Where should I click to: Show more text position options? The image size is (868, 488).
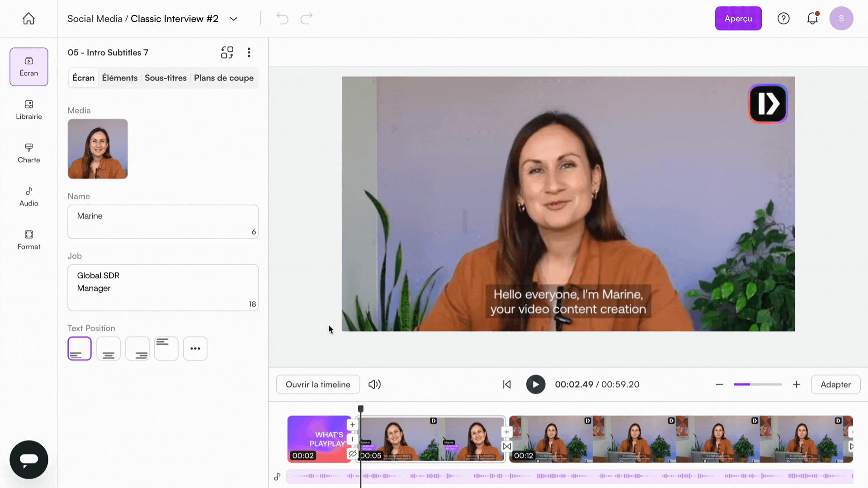pos(195,348)
